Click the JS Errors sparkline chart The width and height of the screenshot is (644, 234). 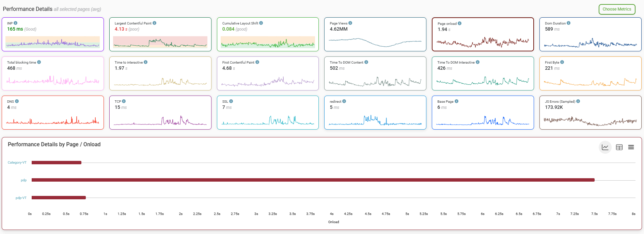(x=590, y=121)
